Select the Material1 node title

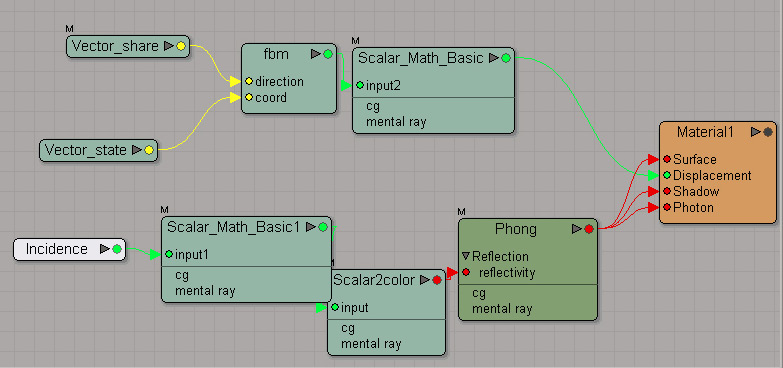click(x=705, y=132)
